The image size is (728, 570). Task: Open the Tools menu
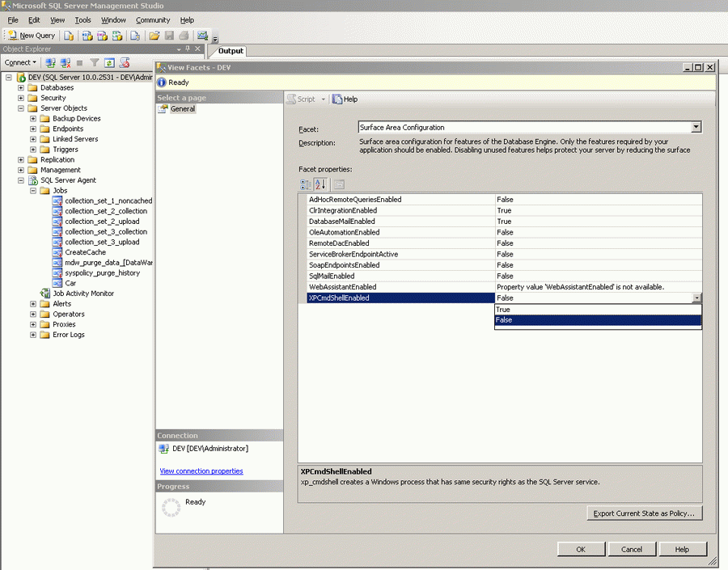[83, 20]
